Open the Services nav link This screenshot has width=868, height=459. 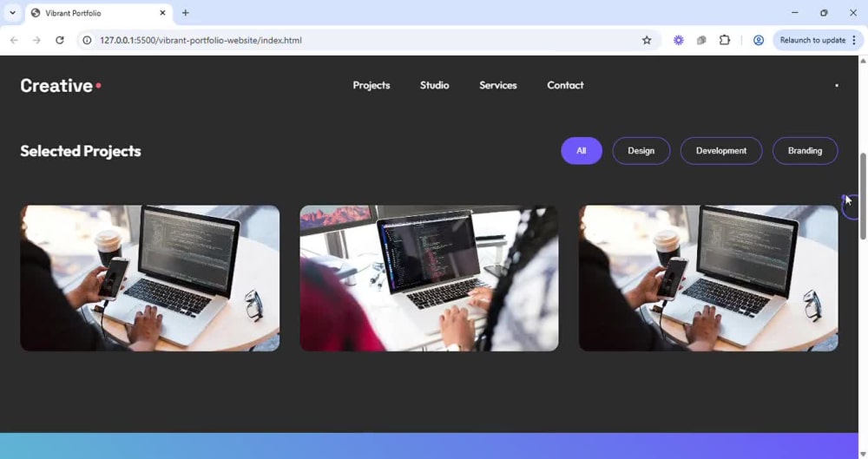pos(498,85)
